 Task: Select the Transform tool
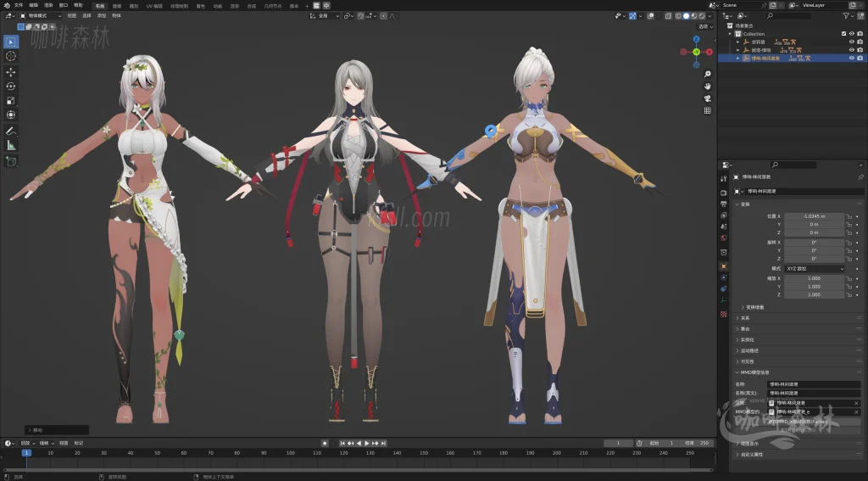click(x=10, y=115)
